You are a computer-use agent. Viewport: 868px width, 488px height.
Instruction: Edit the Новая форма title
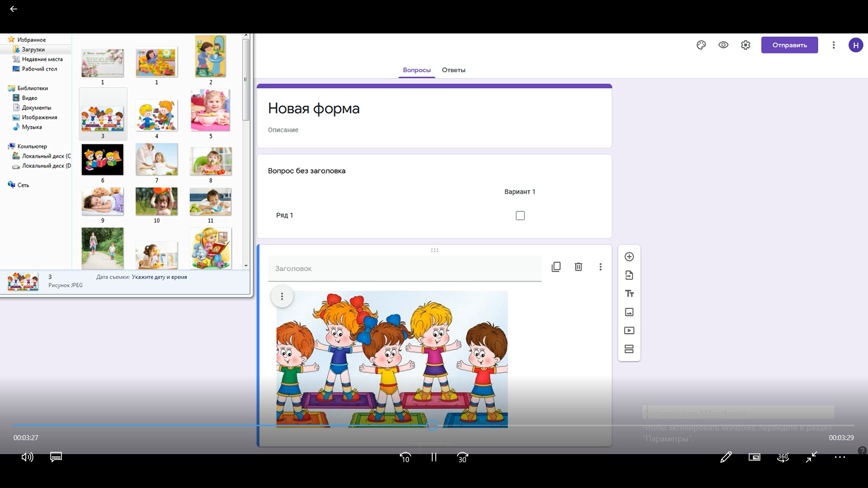[313, 108]
